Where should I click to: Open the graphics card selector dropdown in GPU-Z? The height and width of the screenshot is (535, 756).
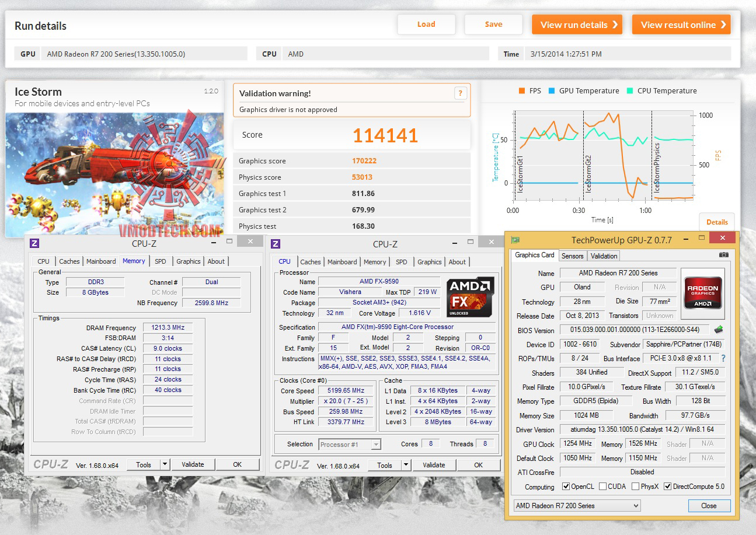point(577,506)
